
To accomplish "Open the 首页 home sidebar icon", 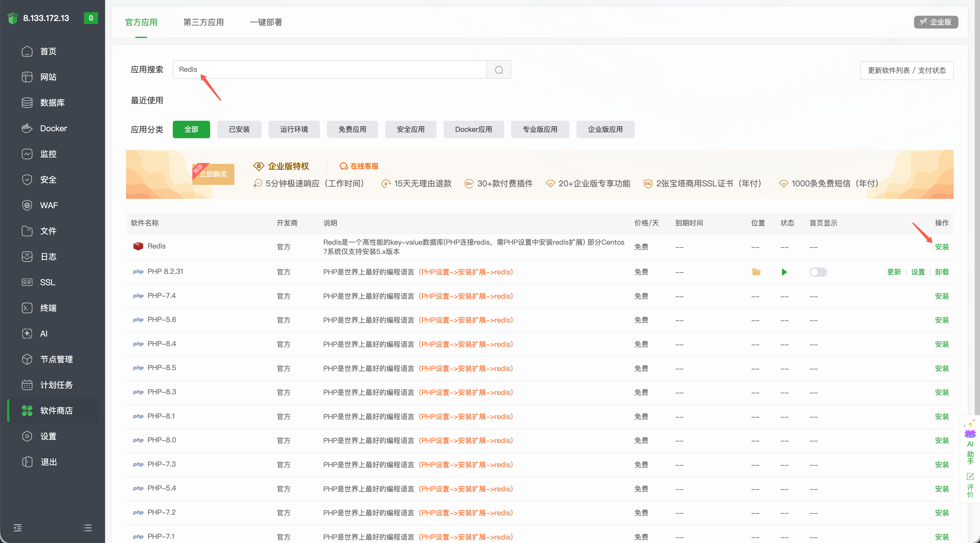I will tap(27, 51).
